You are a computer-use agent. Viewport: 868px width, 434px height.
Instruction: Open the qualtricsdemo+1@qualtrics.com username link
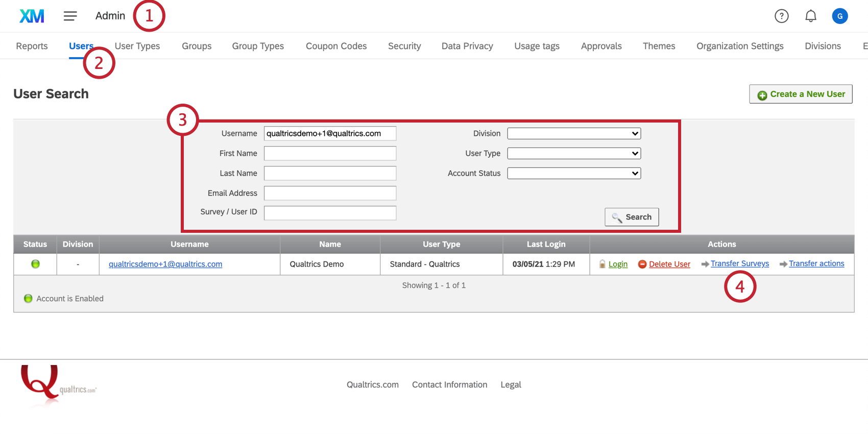(165, 264)
